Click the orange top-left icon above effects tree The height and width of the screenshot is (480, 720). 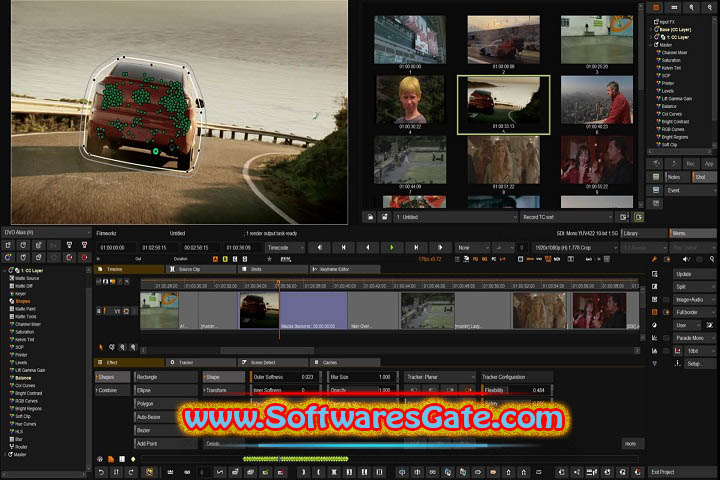tap(656, 7)
